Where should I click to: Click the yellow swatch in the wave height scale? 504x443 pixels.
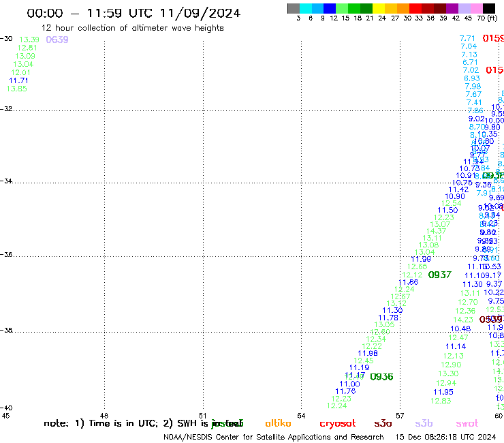pyautogui.click(x=378, y=8)
